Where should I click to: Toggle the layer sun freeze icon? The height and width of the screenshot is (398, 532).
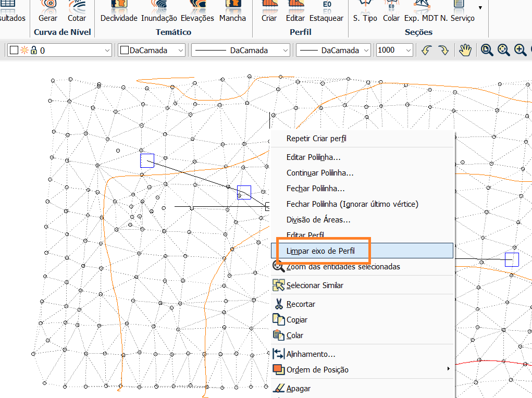24,50
